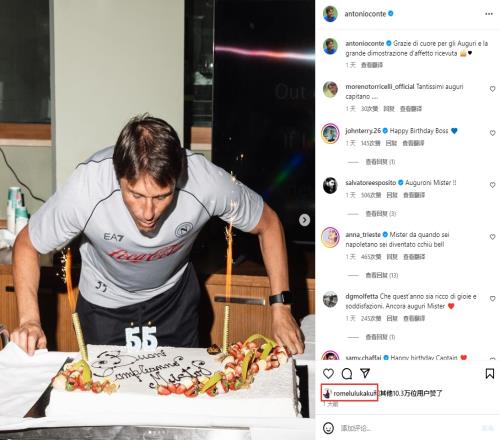Expand 3 replies under salvatoreesposito's comment

[381, 214]
